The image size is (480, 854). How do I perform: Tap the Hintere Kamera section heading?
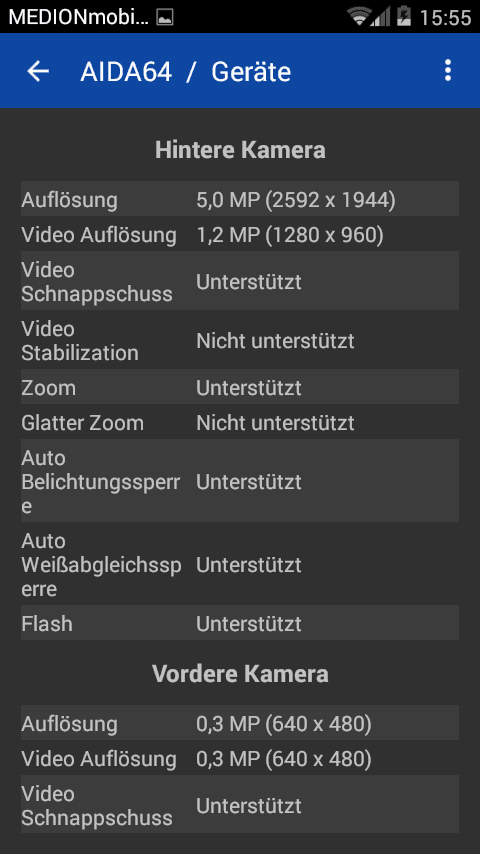click(240, 150)
